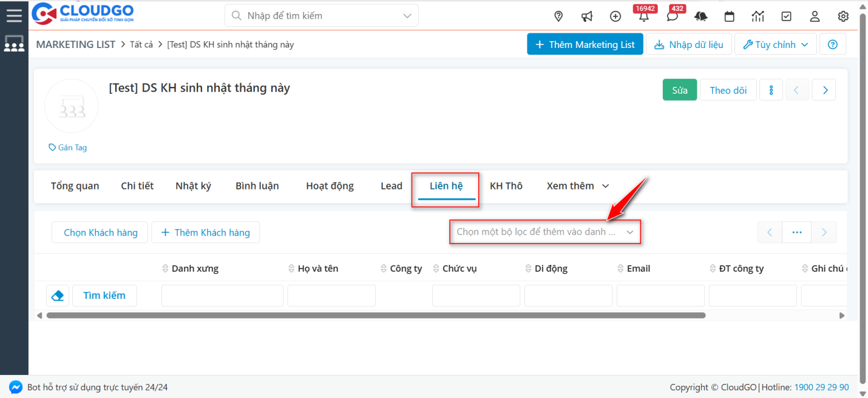Open the help question mark icon
This screenshot has width=868, height=398.
coord(833,44)
